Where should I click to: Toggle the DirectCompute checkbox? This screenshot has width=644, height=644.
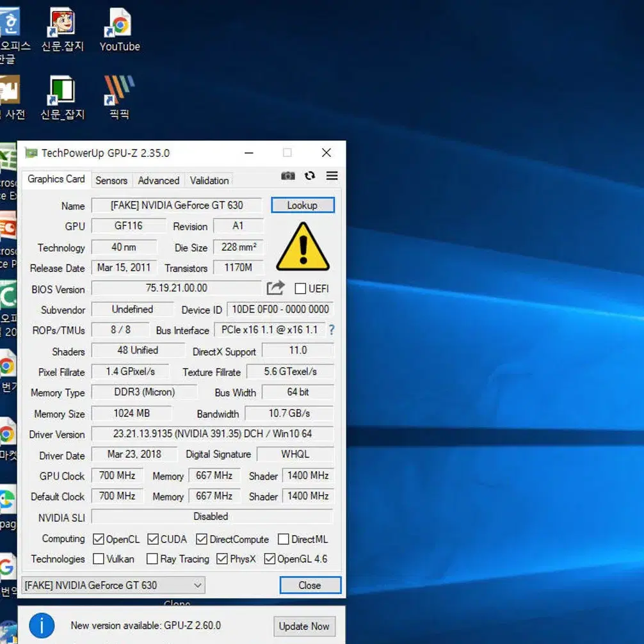pos(201,539)
